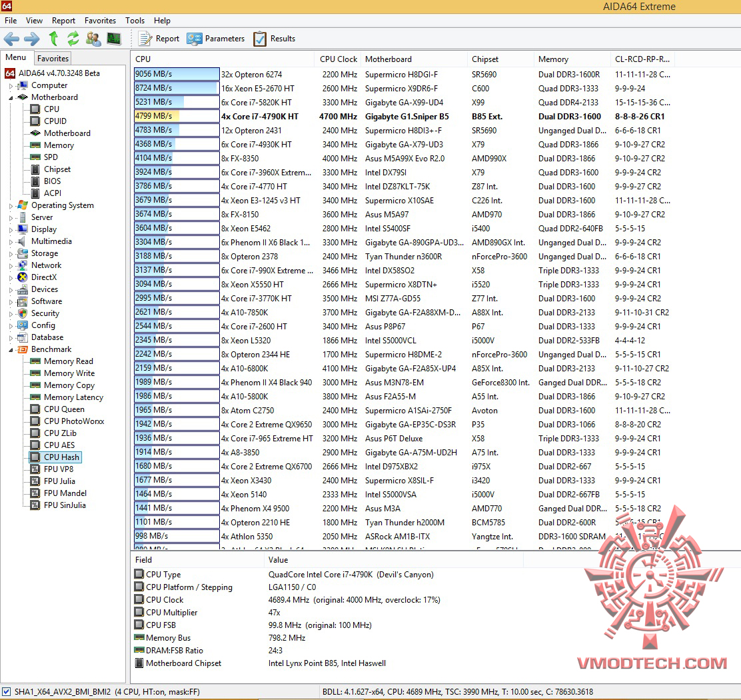Click the Storage icon in tree

click(23, 253)
